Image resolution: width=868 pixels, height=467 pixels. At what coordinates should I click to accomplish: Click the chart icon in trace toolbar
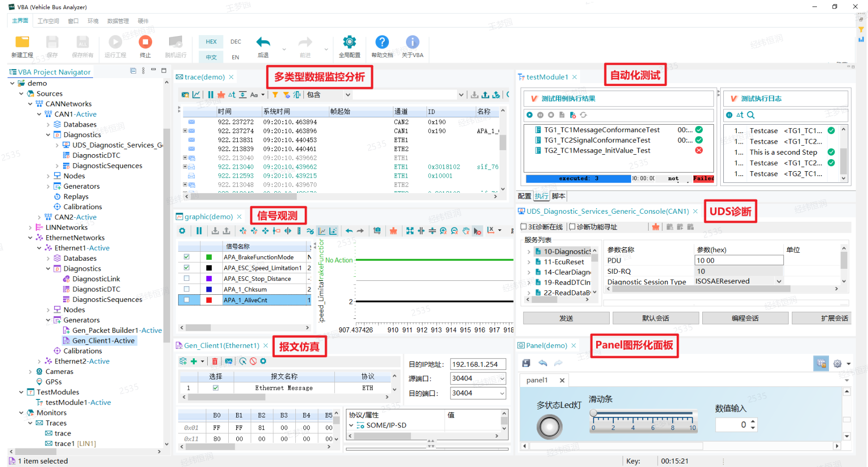(x=196, y=95)
